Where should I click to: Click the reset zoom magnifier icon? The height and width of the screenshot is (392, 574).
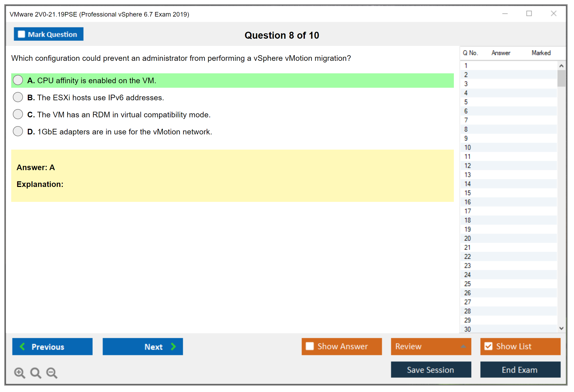36,373
